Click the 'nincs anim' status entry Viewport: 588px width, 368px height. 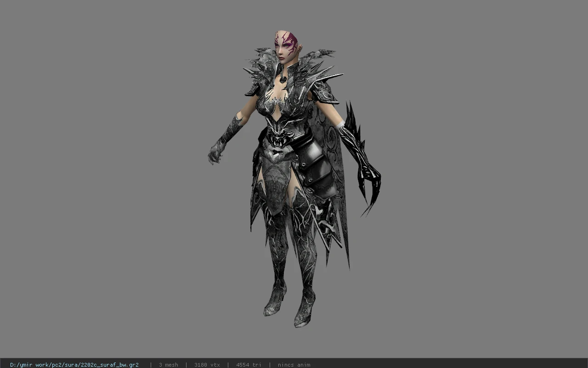coord(294,365)
